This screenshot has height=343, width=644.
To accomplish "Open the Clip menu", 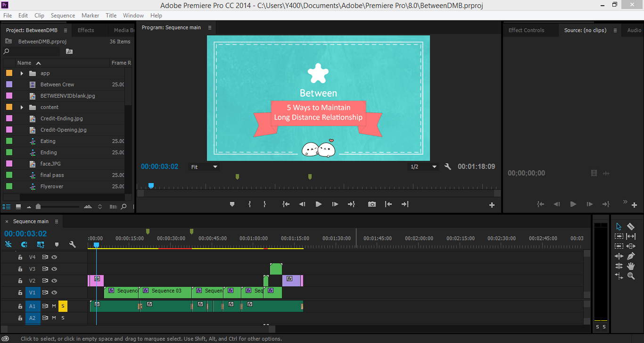I will 40,16.
